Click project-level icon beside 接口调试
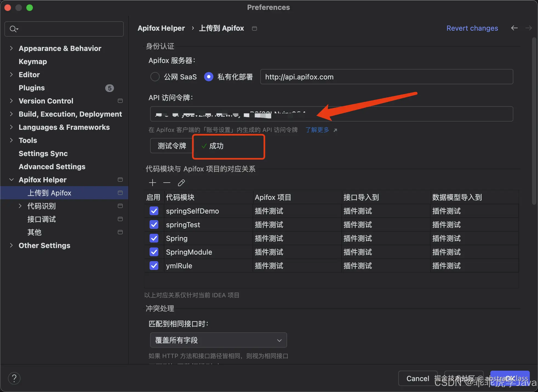 tap(120, 219)
